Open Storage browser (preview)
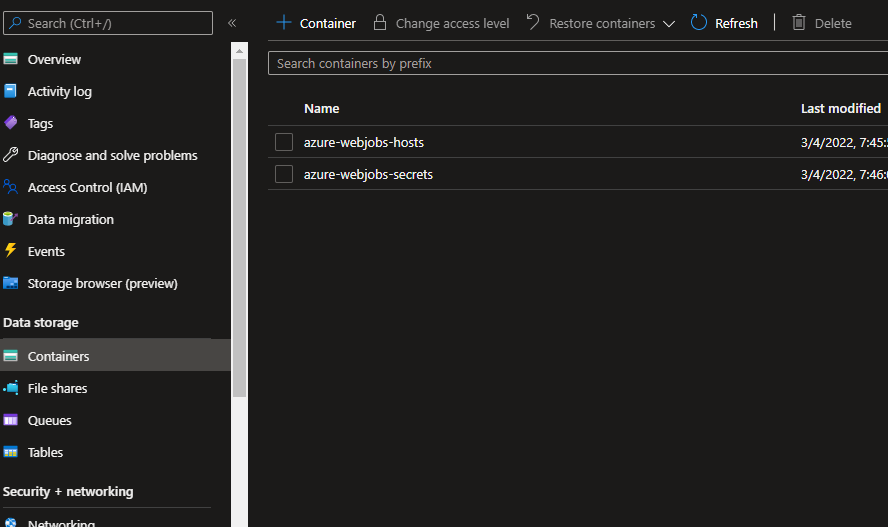The width and height of the screenshot is (888, 527). coord(103,284)
